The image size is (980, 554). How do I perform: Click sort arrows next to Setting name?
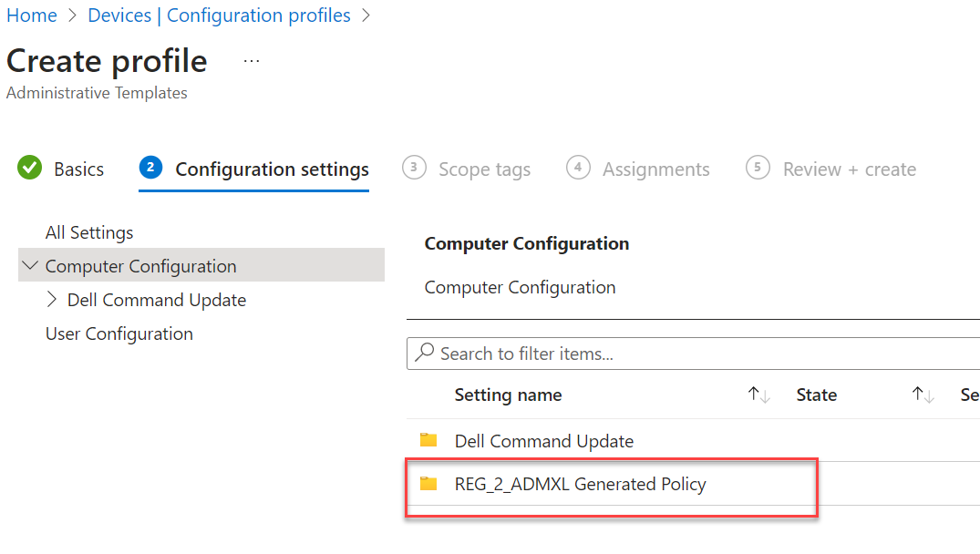click(758, 395)
